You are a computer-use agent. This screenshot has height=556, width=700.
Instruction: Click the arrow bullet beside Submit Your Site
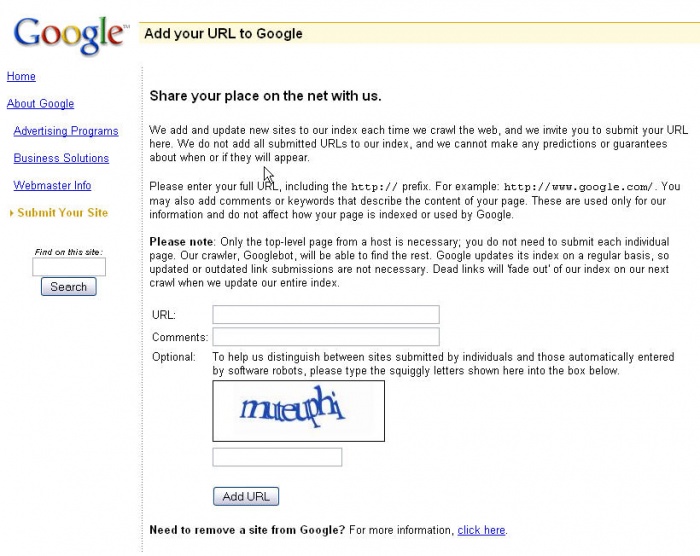coord(11,213)
